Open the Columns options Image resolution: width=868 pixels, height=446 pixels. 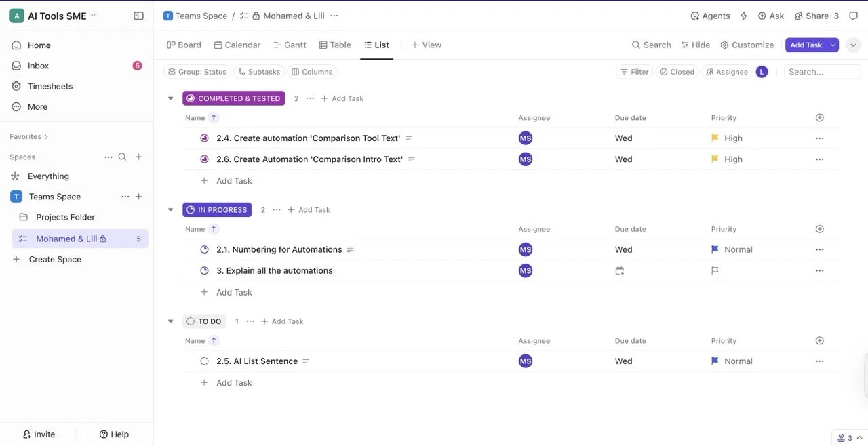pos(312,72)
